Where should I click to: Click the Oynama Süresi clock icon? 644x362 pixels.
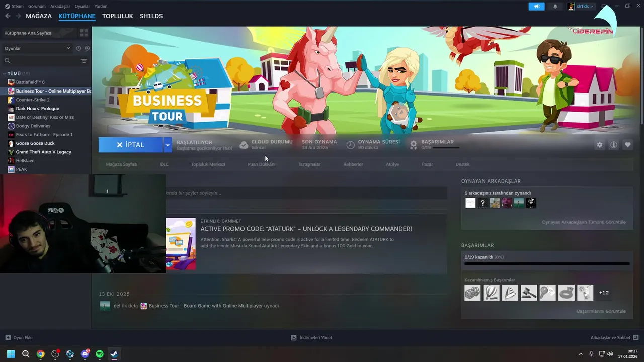coord(350,145)
